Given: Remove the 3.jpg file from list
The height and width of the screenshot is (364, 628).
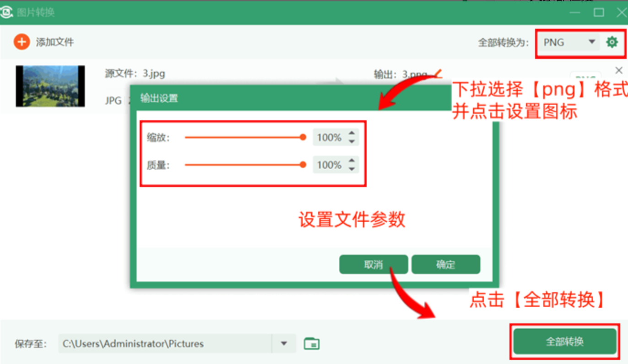Looking at the screenshot, I should 619,70.
